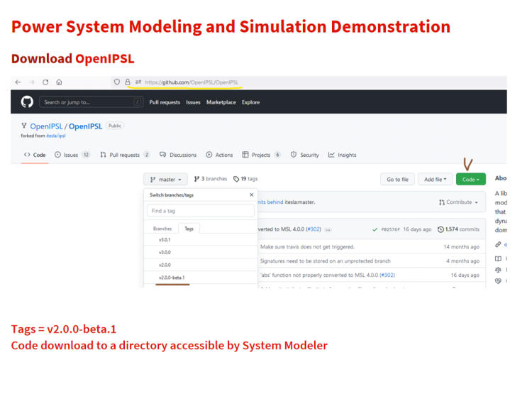The width and height of the screenshot is (532, 399).
Task: Select the Pull requests tab with count 2
Action: click(x=125, y=155)
